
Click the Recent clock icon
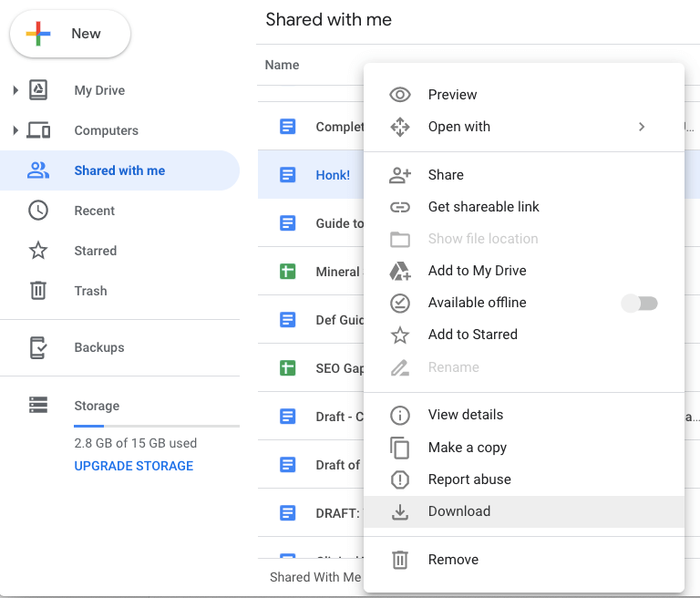tap(38, 211)
